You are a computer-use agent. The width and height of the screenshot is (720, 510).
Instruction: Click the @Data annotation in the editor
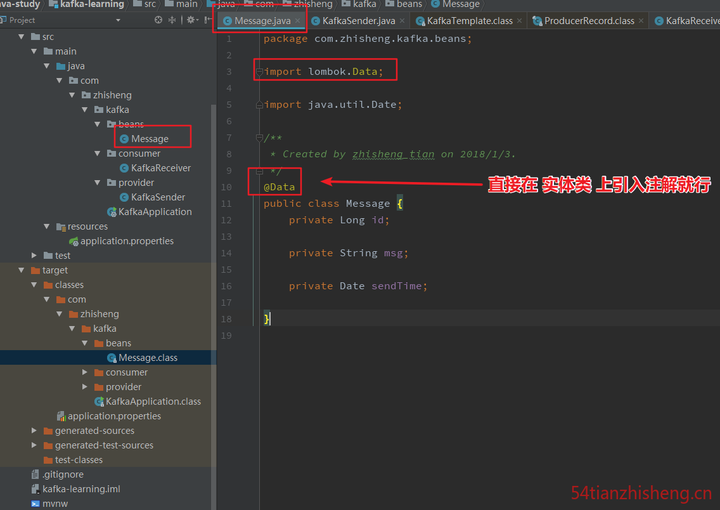(x=279, y=187)
